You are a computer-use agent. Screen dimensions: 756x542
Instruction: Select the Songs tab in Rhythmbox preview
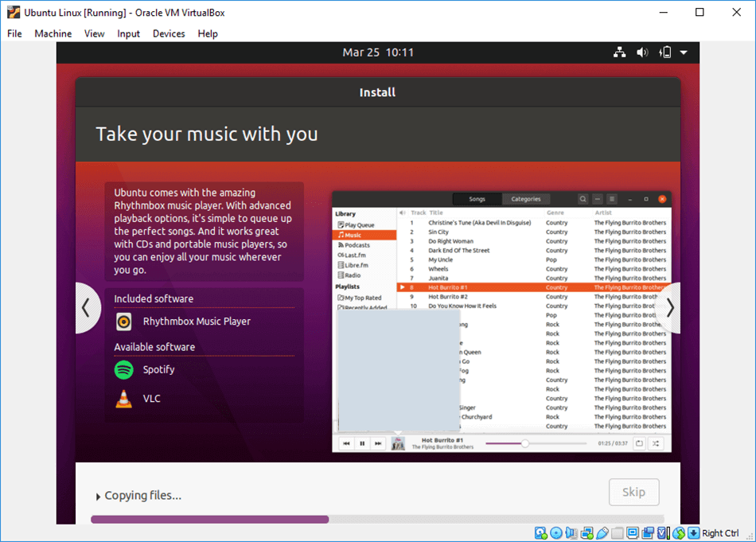click(477, 199)
